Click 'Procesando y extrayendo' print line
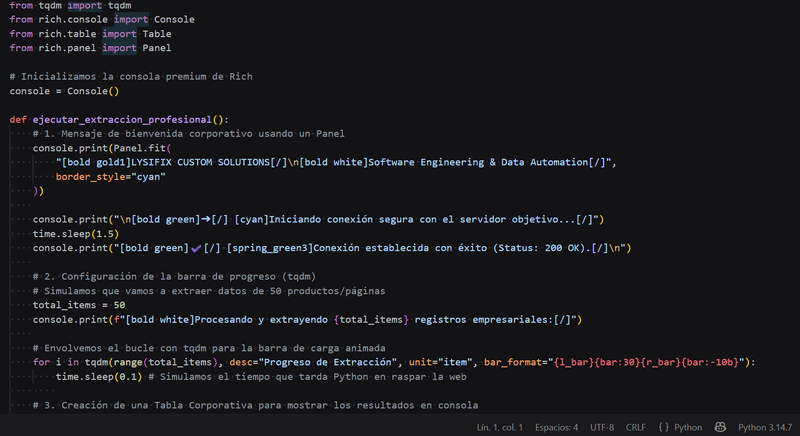Viewport: 800px width, 436px height. click(307, 319)
